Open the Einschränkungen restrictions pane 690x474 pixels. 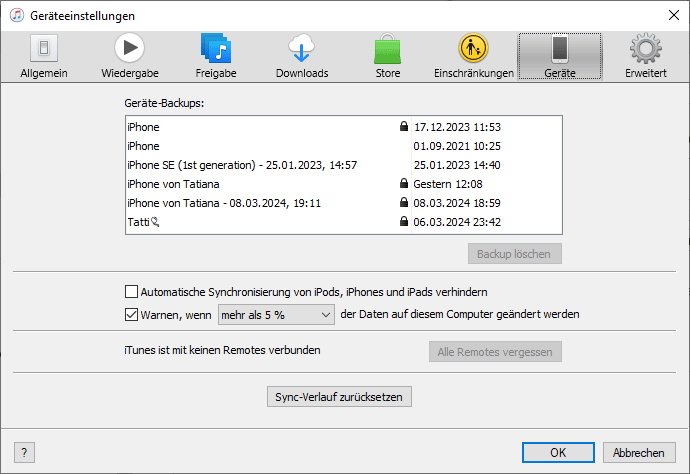coord(473,56)
